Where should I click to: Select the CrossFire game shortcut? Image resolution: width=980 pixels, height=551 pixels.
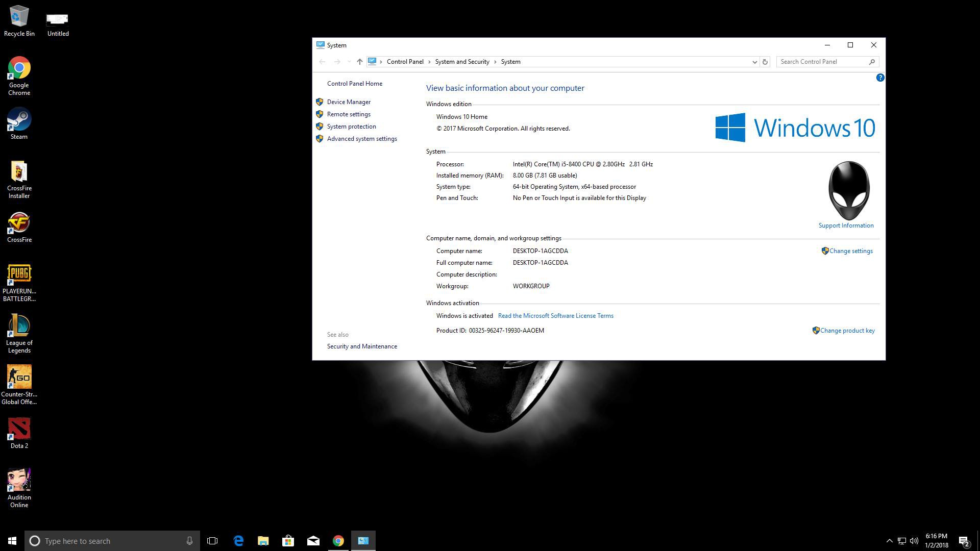pos(19,228)
